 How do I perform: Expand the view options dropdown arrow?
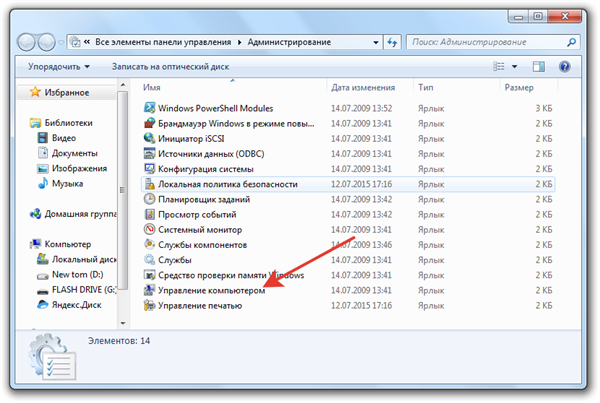click(x=515, y=67)
